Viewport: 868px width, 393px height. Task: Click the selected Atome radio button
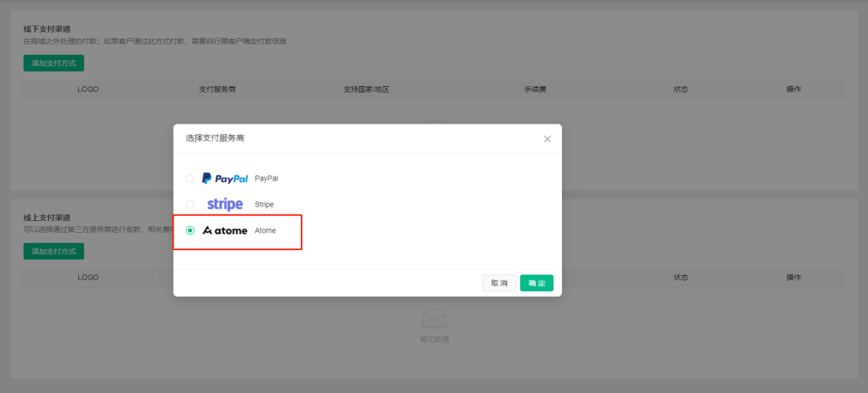tap(190, 230)
